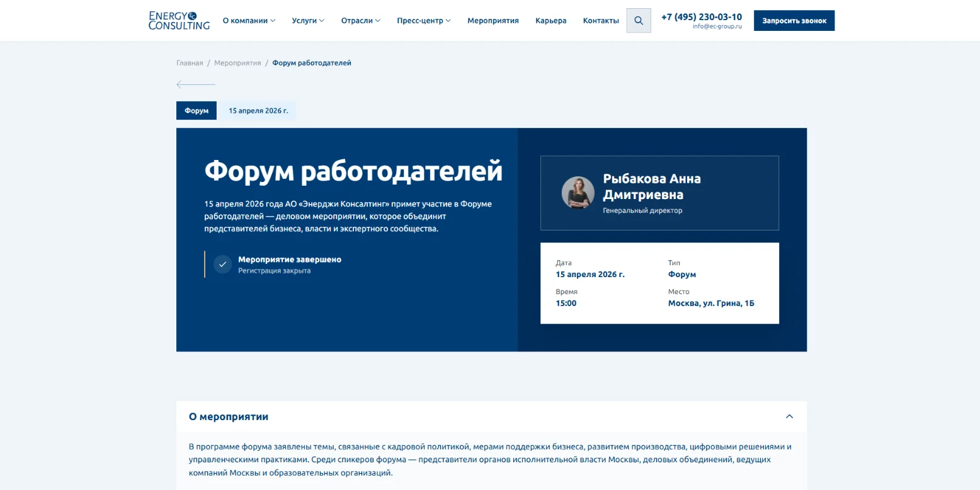Click the info@ec-group.ru email link
The width and height of the screenshot is (980, 490).
[x=717, y=26]
